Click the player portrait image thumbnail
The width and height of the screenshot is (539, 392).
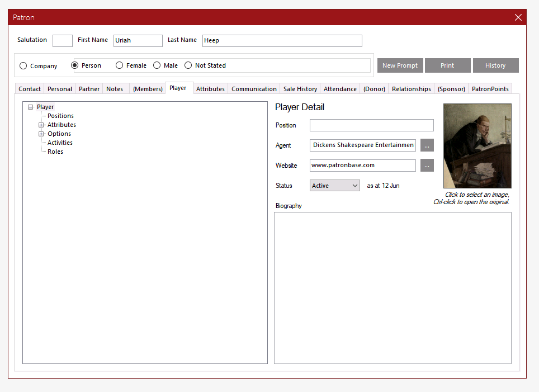(x=477, y=146)
